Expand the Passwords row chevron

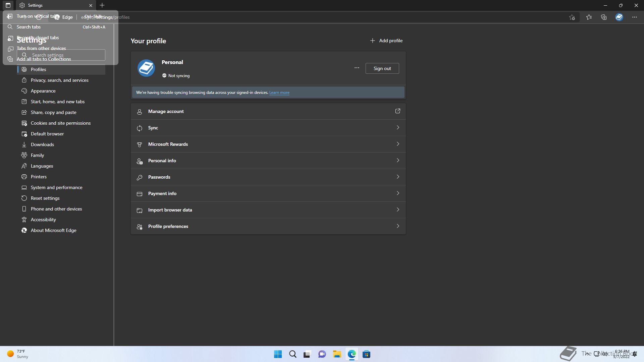(398, 177)
